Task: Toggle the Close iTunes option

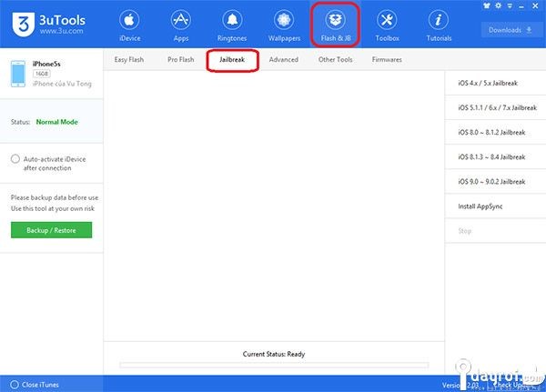Action: [13, 384]
